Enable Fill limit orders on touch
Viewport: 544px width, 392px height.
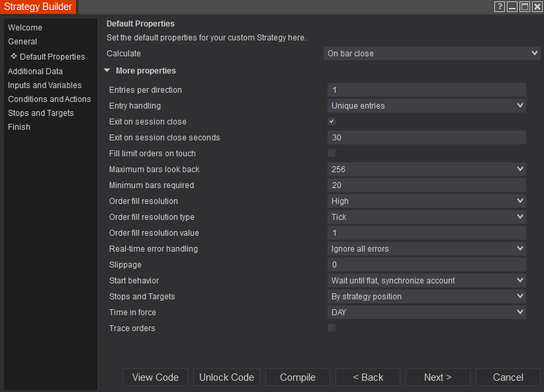[332, 154]
